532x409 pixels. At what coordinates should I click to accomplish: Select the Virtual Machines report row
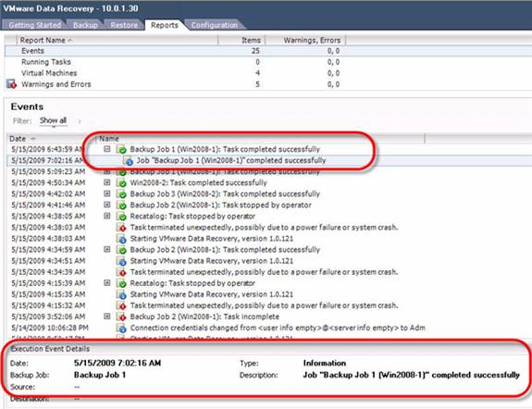coord(268,73)
